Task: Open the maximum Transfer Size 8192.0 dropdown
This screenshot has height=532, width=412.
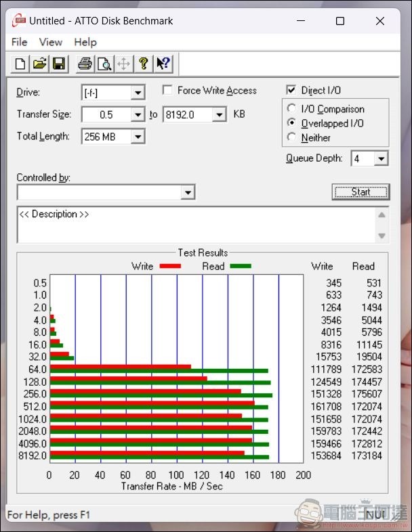Action: 220,114
